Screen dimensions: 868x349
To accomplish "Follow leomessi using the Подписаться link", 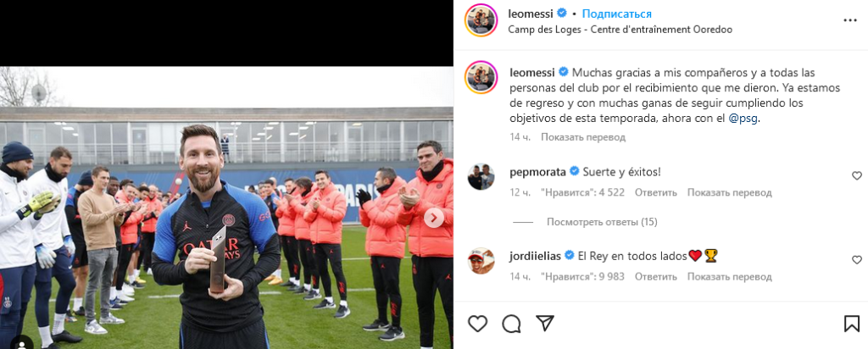I will pos(617,14).
